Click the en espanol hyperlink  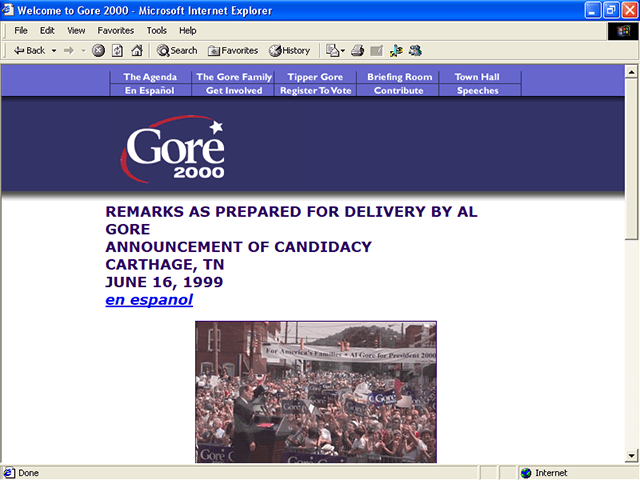click(149, 300)
